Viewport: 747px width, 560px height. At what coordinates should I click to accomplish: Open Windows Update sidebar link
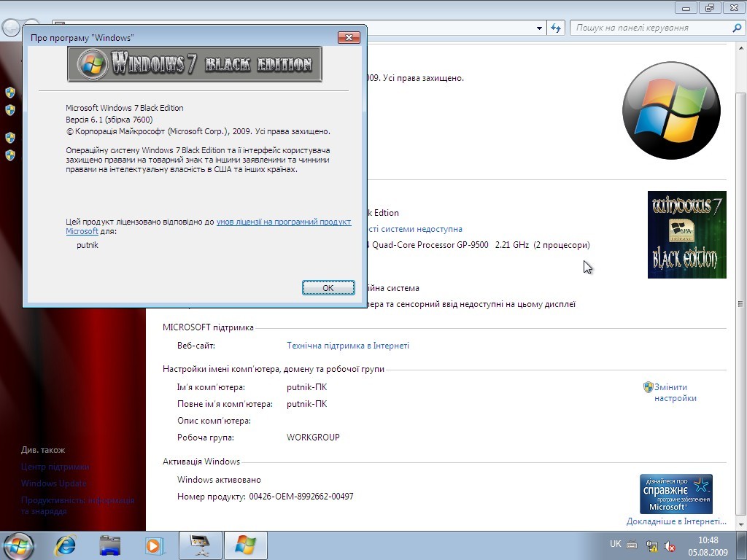point(54,483)
